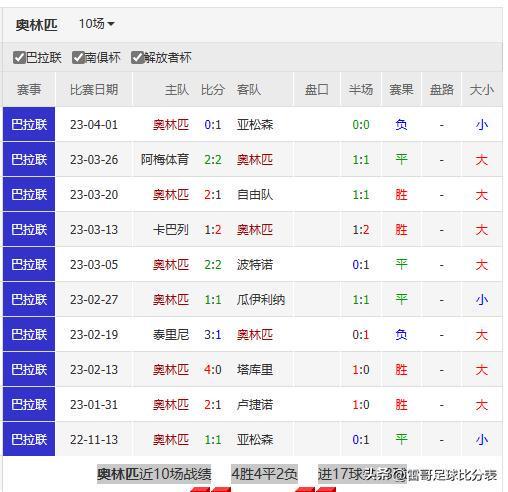The height and width of the screenshot is (492, 508).
Task: Click half-time score 0:0 in first row
Action: (x=361, y=125)
